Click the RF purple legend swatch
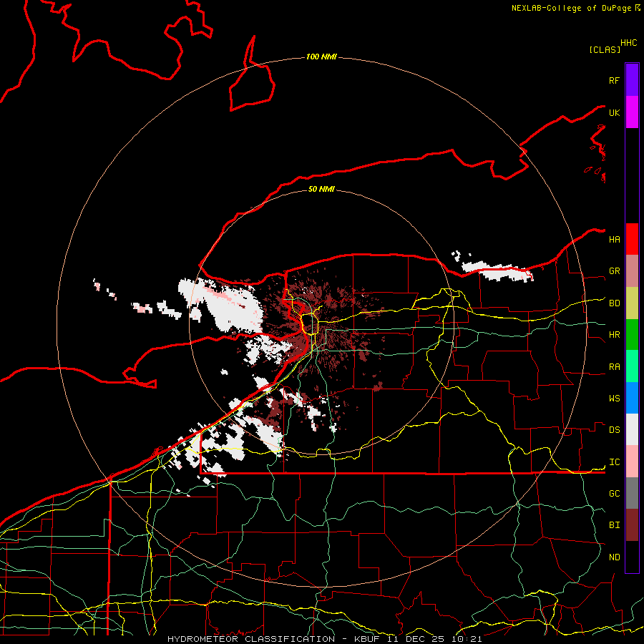This screenshot has width=644, height=644. [x=632, y=80]
